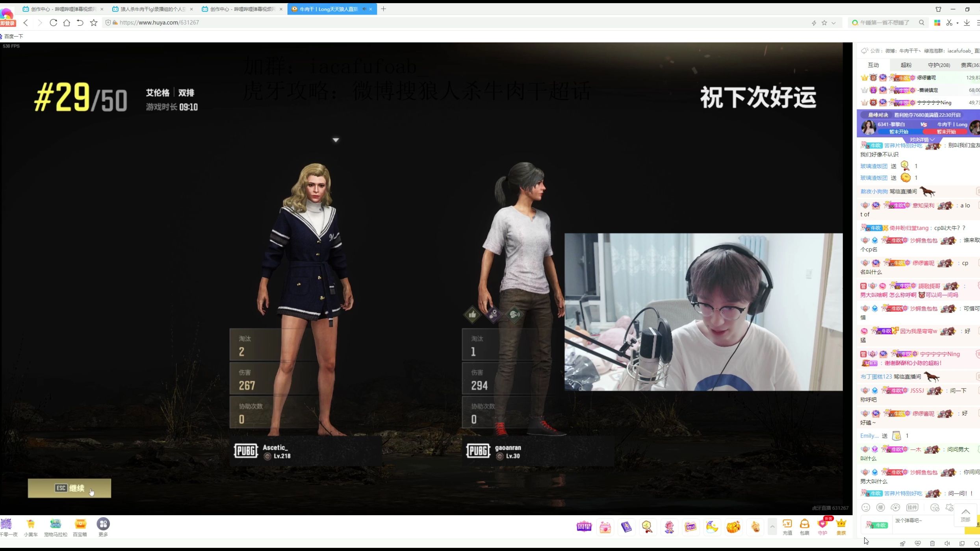Screen dimensions: 980x551
Task: Click the browser back arrow
Action: pos(26,23)
